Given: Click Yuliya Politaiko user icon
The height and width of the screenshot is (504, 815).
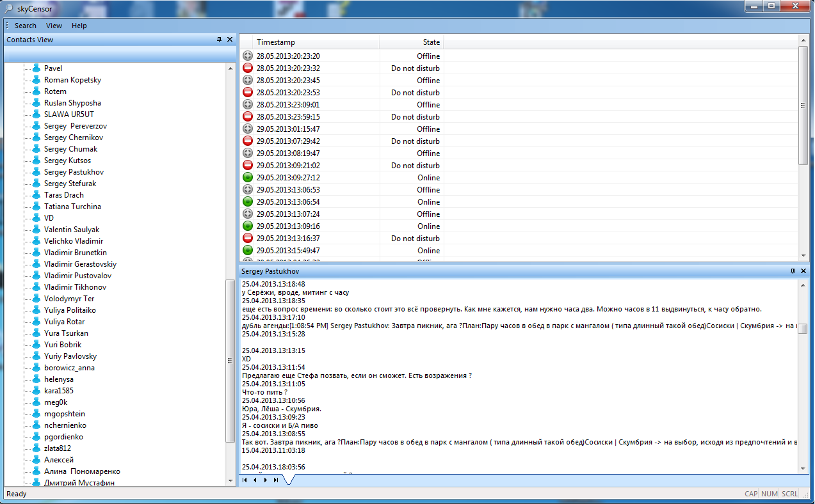Looking at the screenshot, I should coord(36,310).
